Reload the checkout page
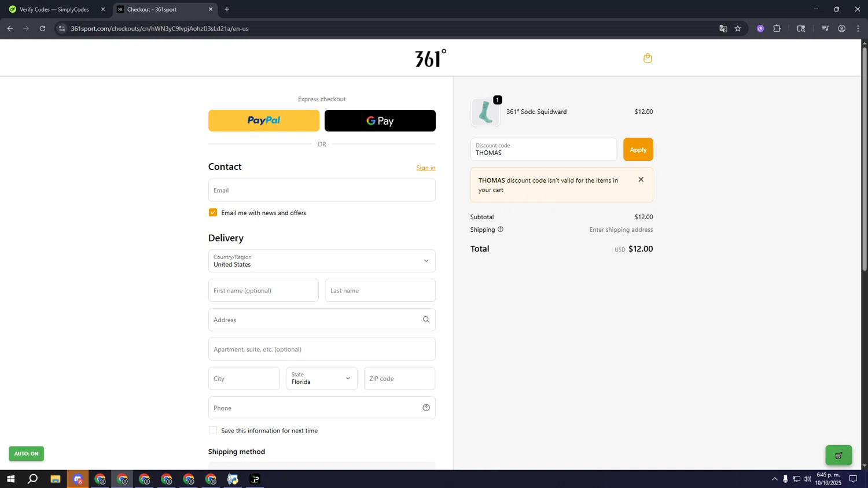Image resolution: width=868 pixels, height=488 pixels. pyautogui.click(x=42, y=28)
